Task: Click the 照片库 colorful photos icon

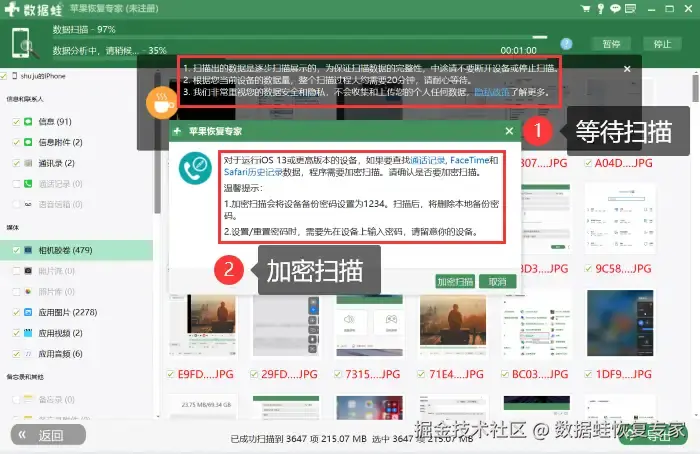Action: (28, 292)
